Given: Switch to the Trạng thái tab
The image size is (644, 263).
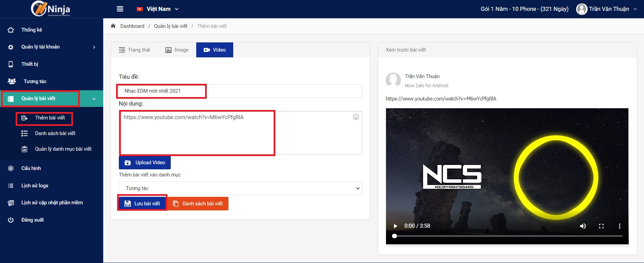Looking at the screenshot, I should [x=134, y=50].
